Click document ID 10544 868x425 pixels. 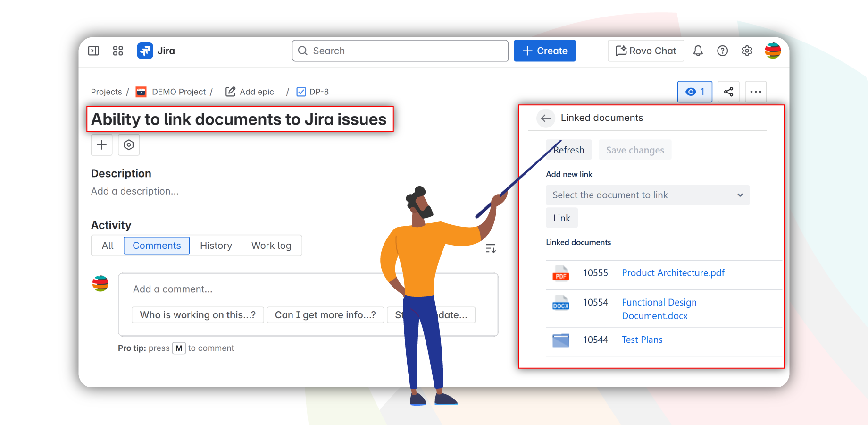595,340
